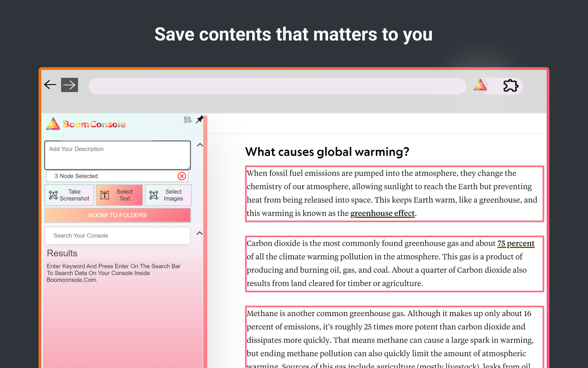Click the browser forward arrow
588x368 pixels.
[x=69, y=85]
